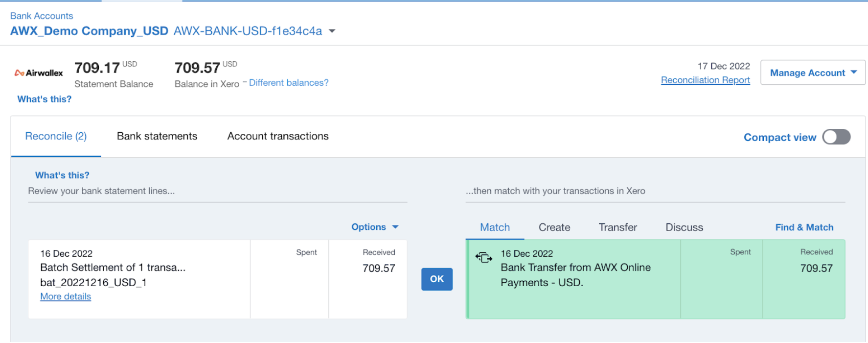Select the Reconcile (2) tab
This screenshot has width=868, height=343.
(x=56, y=136)
